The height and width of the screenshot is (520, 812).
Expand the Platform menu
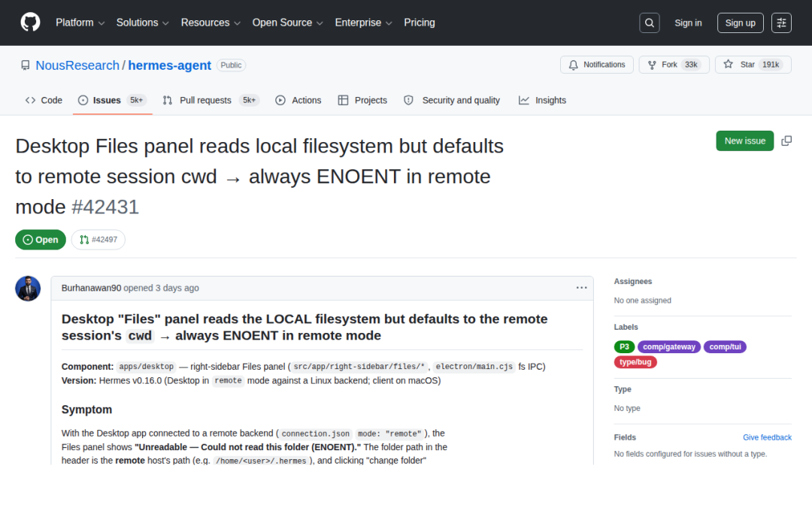tap(80, 23)
